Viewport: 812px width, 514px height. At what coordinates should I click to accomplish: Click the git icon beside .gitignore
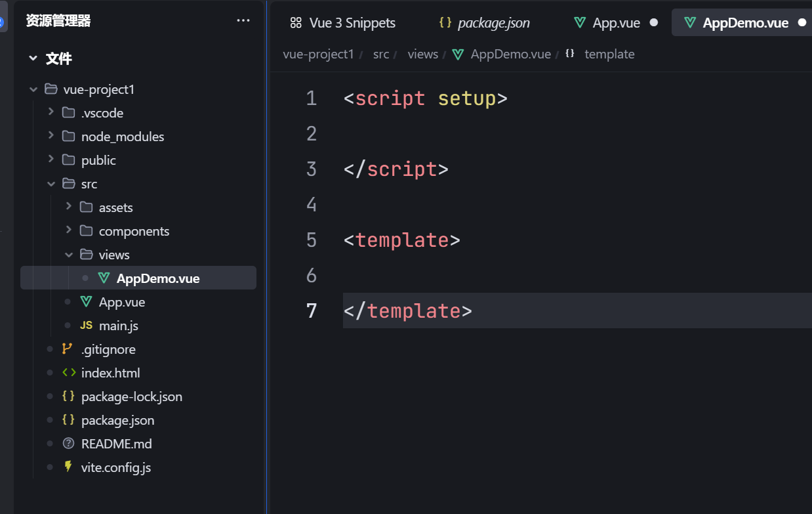(x=68, y=349)
